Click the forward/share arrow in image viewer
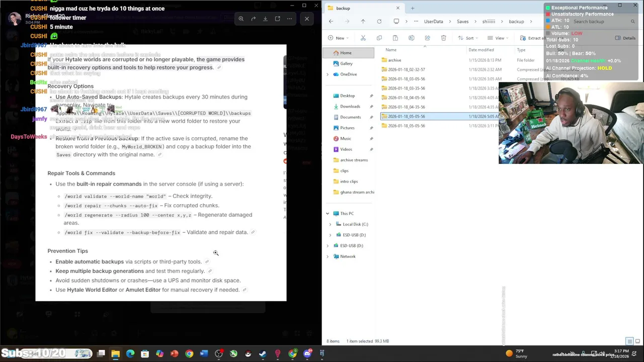The image size is (644, 362). (253, 19)
